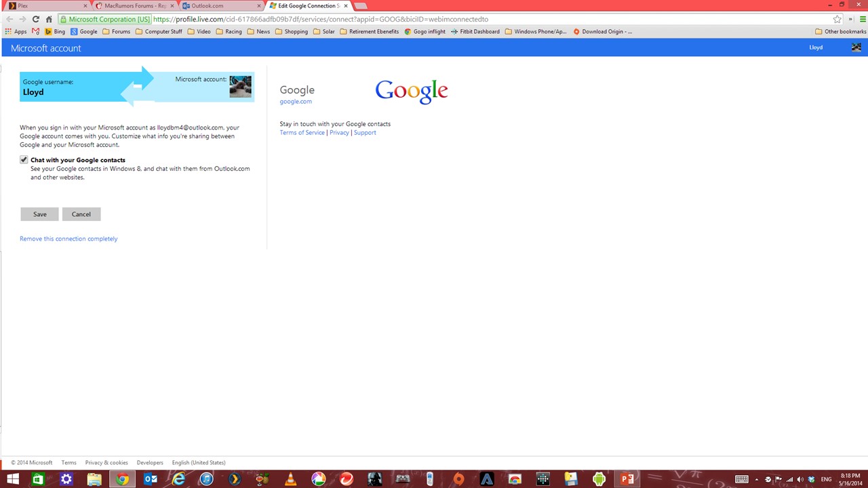Open the Google bookmark
This screenshot has width=868, height=488.
click(x=84, y=31)
